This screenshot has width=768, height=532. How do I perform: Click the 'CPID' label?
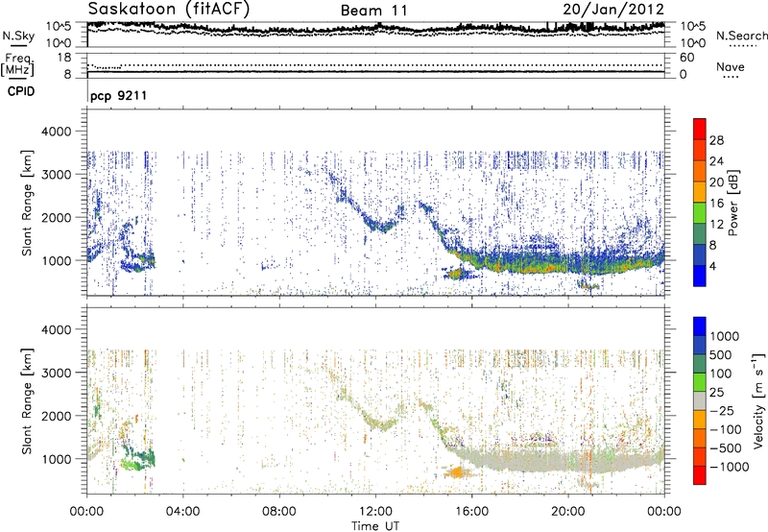pos(21,91)
